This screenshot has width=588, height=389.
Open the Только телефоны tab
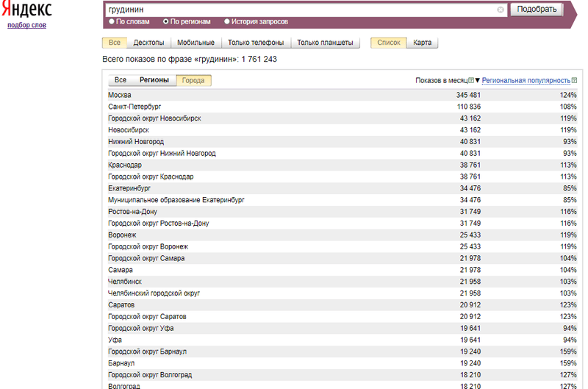coord(255,43)
